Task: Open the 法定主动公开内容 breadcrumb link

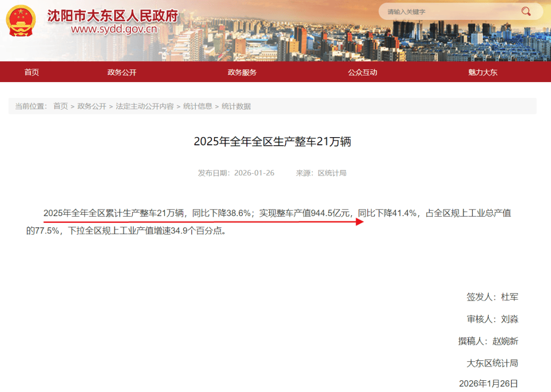Action: click(x=144, y=106)
